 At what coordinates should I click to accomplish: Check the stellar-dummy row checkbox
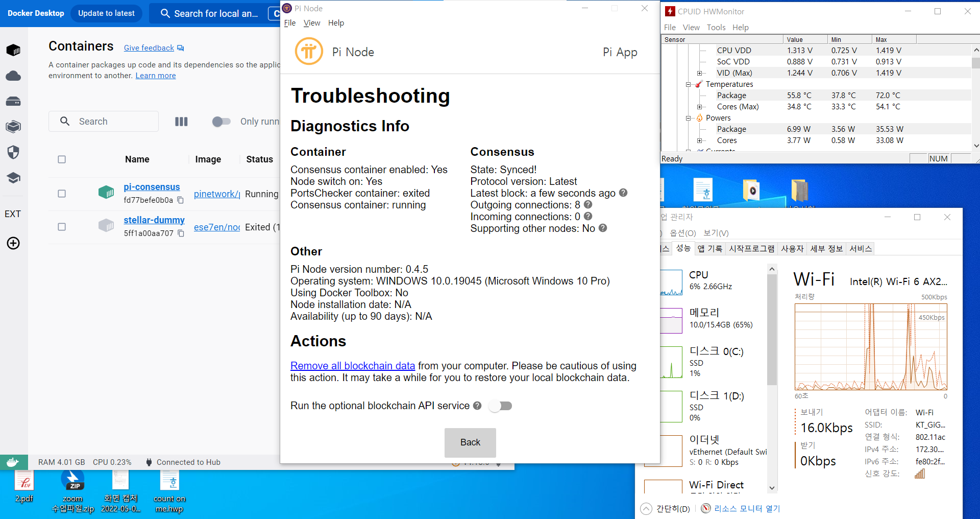click(x=62, y=227)
